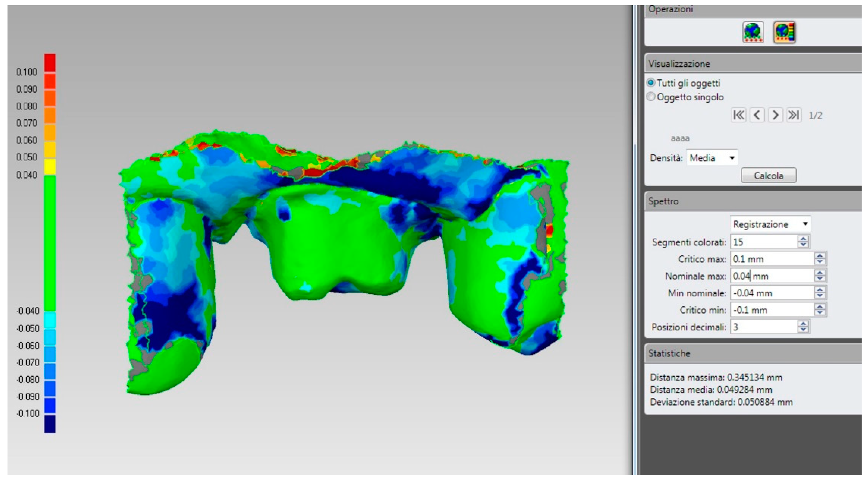Screen dimensions: 868x480
Task: Click the Nominale max input field
Action: pos(772,276)
